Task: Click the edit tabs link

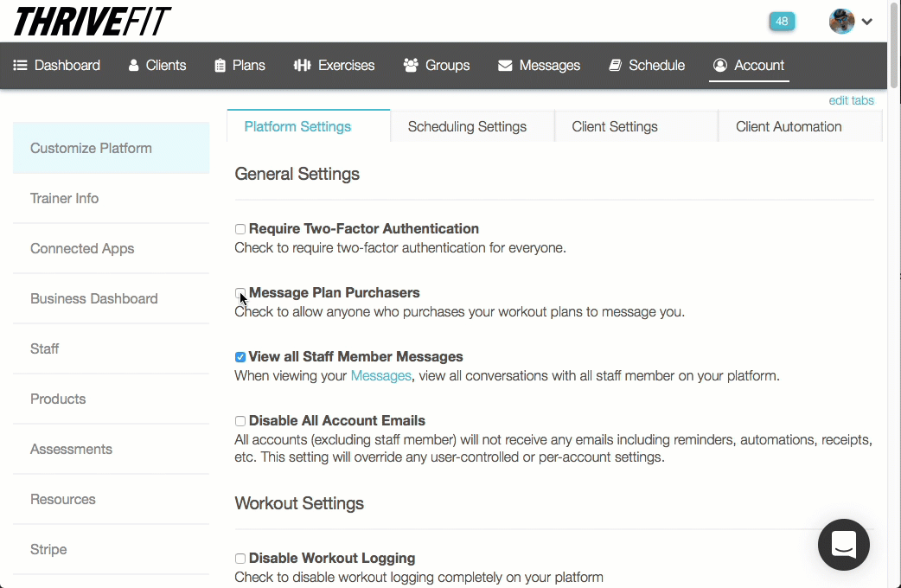Action: point(851,100)
